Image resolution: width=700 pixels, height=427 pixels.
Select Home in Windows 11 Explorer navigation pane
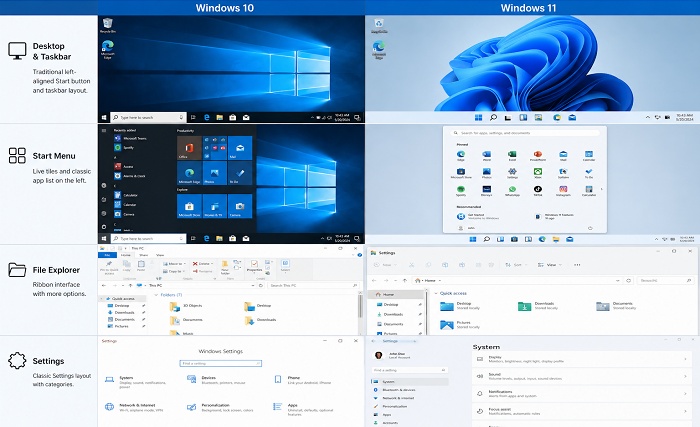[396, 295]
